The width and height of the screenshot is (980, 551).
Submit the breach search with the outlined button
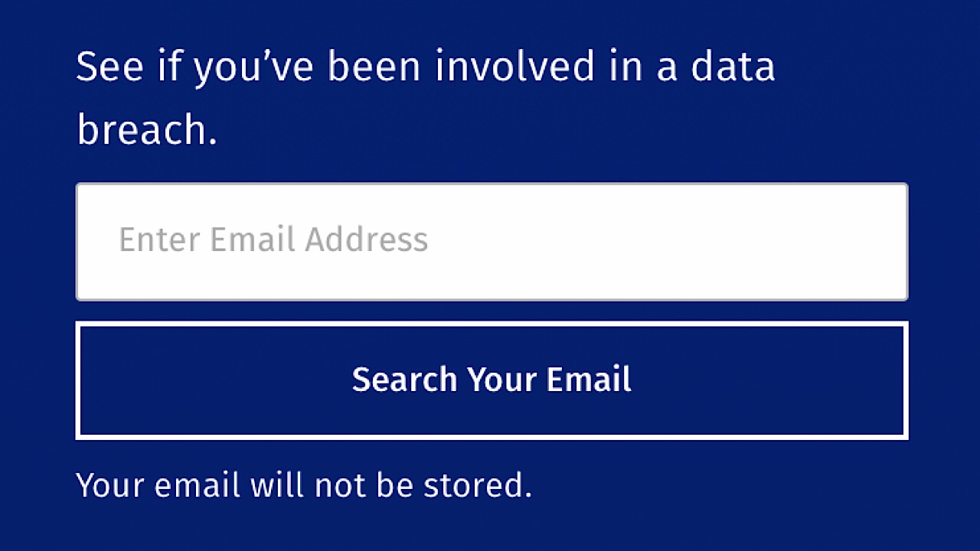[492, 380]
